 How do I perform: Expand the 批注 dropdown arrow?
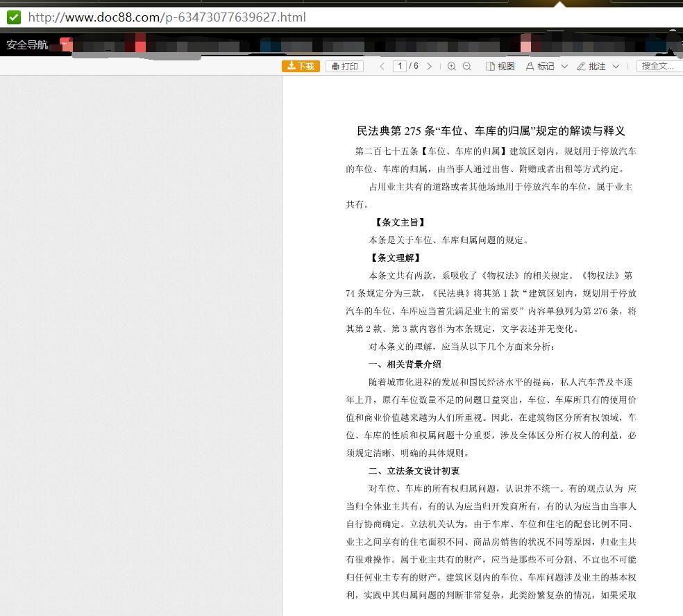click(x=616, y=66)
